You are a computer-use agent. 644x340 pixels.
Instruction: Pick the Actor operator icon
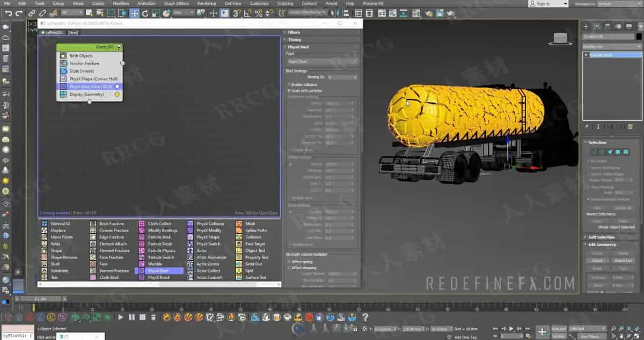(191, 250)
